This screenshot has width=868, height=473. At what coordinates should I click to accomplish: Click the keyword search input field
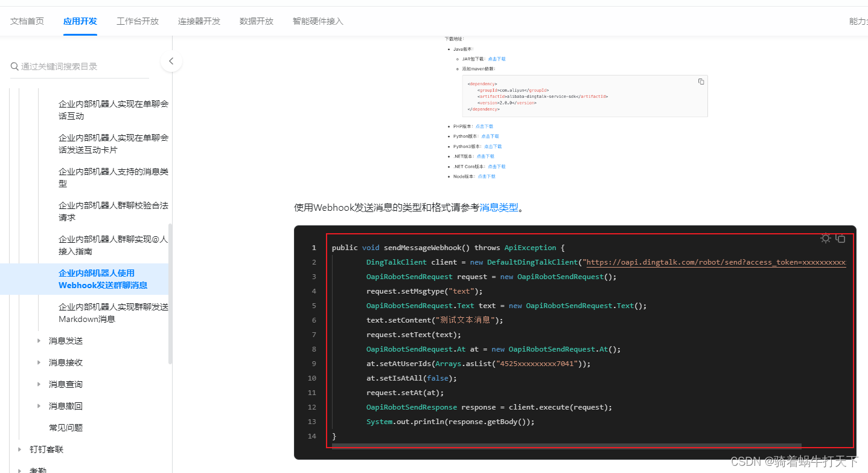click(78, 66)
